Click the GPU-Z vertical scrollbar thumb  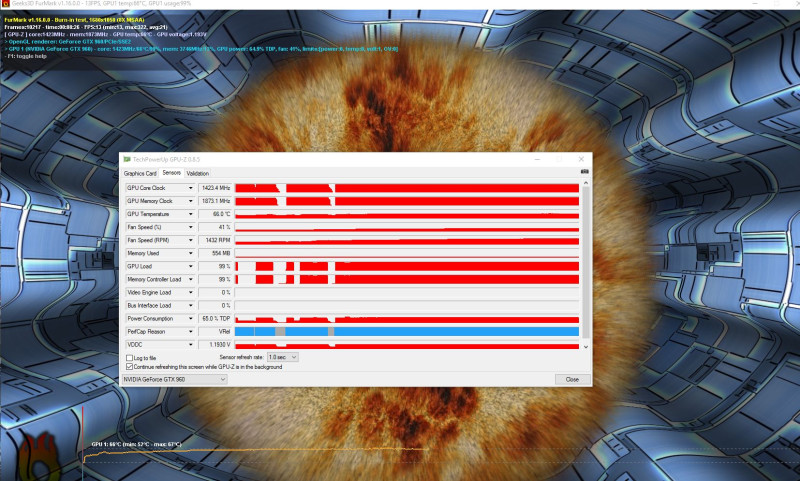(586, 263)
